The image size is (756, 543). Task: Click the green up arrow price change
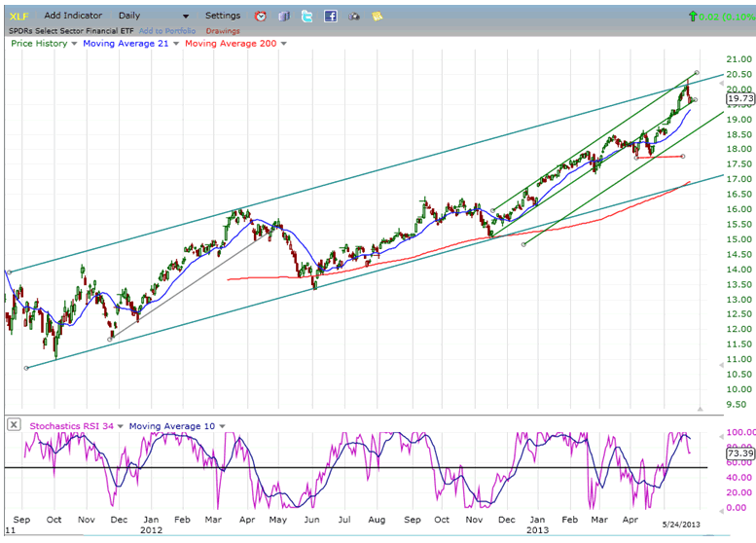click(692, 16)
